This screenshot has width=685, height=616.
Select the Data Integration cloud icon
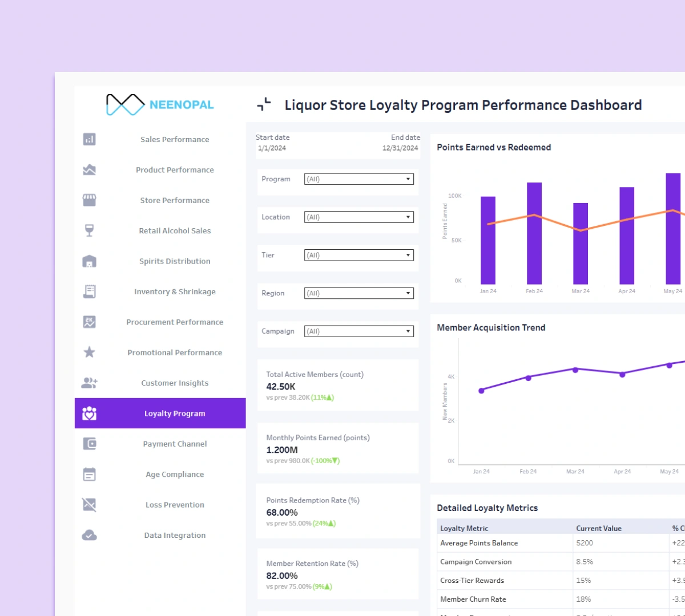[x=89, y=535]
